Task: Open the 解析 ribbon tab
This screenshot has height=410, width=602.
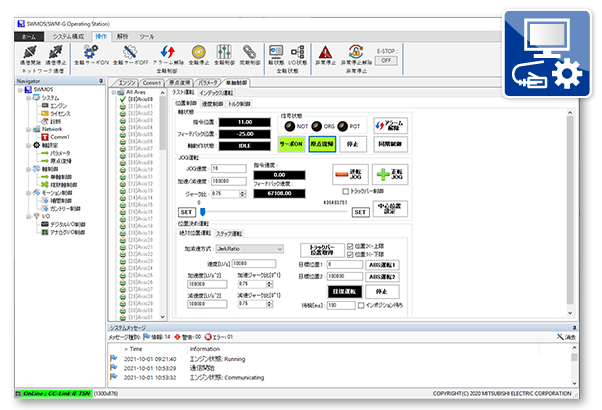Action: coord(119,36)
